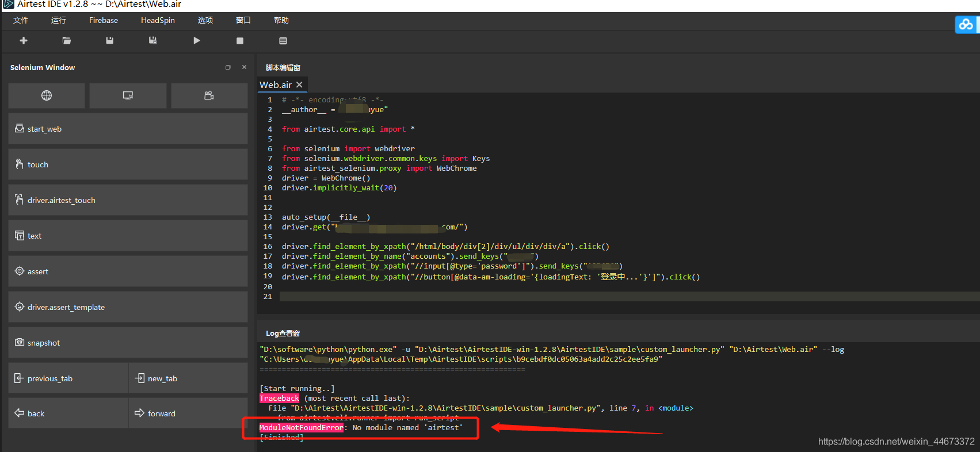
Task: Float the Selenium Window panel
Action: coord(228,67)
